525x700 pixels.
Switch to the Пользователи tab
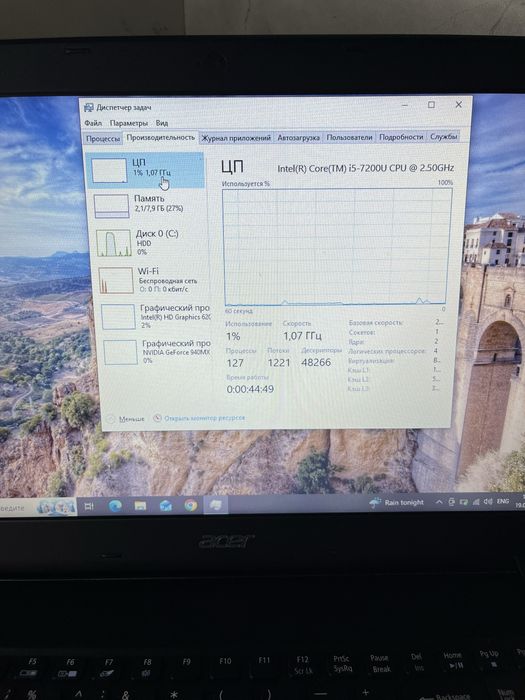tap(349, 138)
